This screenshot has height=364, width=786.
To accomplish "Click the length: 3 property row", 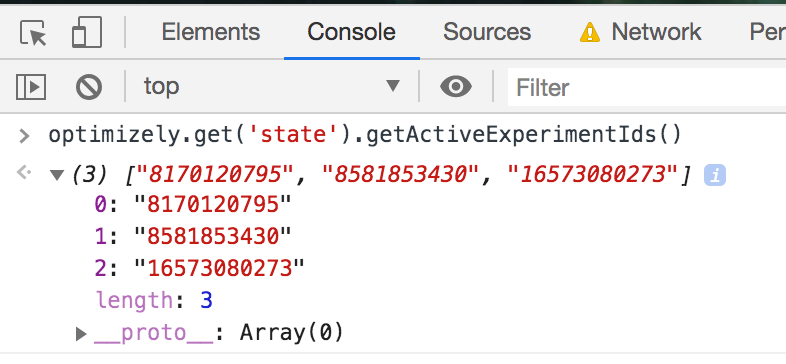I will (154, 301).
